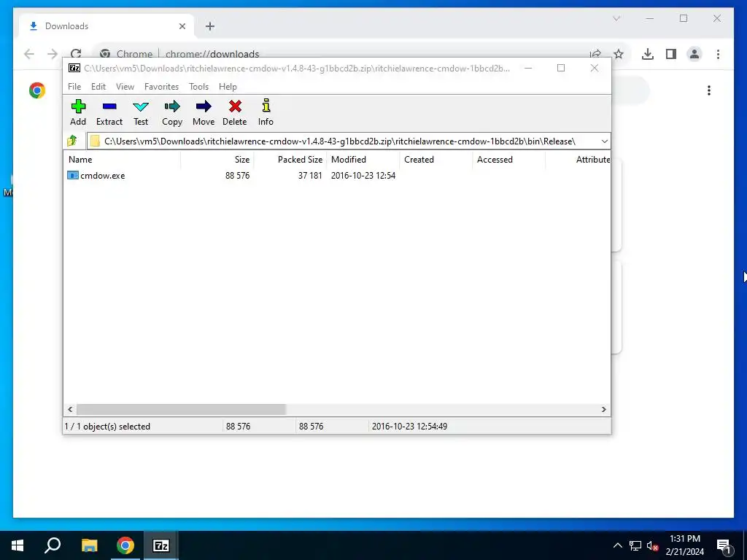This screenshot has width=747, height=560.
Task: Open the Help menu in 7-Zip
Action: (228, 86)
